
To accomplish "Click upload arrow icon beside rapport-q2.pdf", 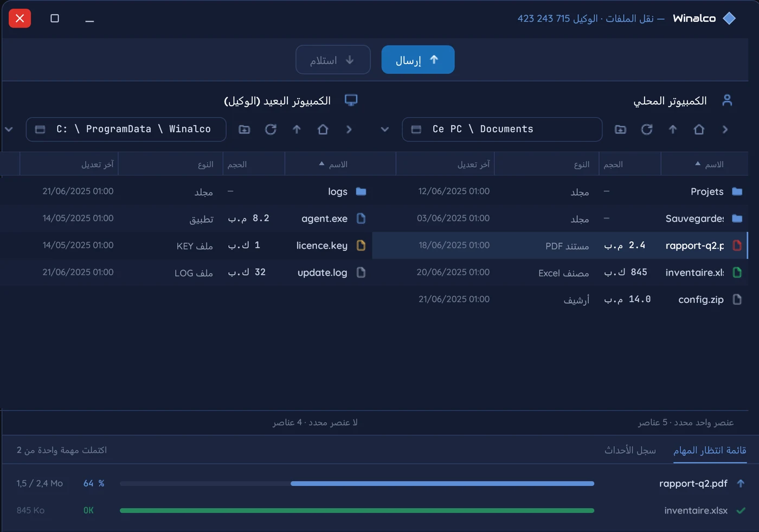I will click(x=741, y=483).
